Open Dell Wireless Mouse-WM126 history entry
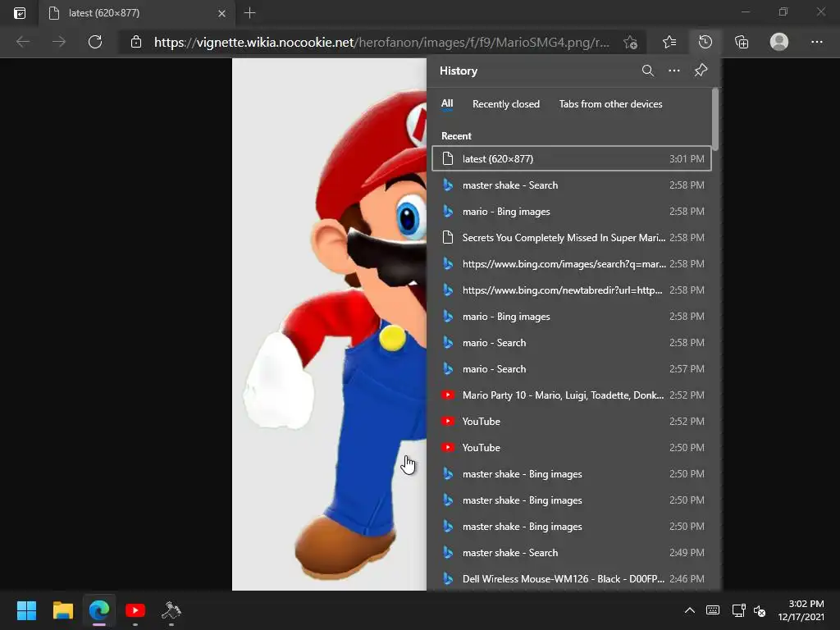Screen dimensions: 840x630 [x=572, y=578]
